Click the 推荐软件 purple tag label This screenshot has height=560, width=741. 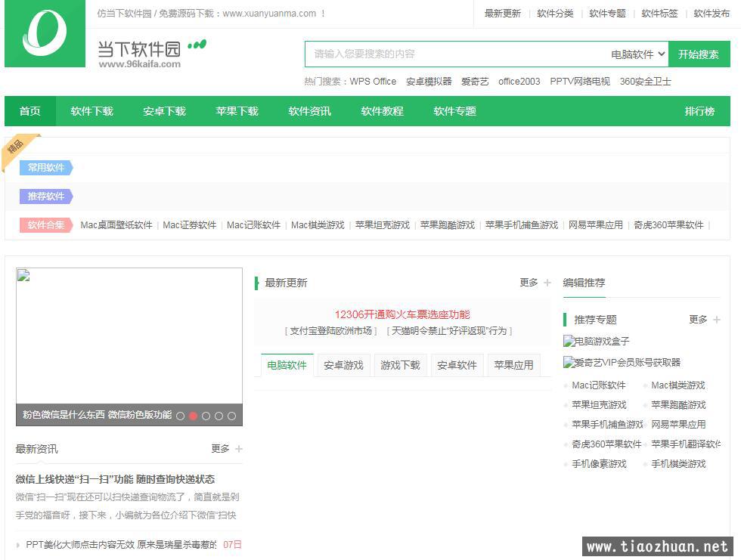click(x=45, y=196)
